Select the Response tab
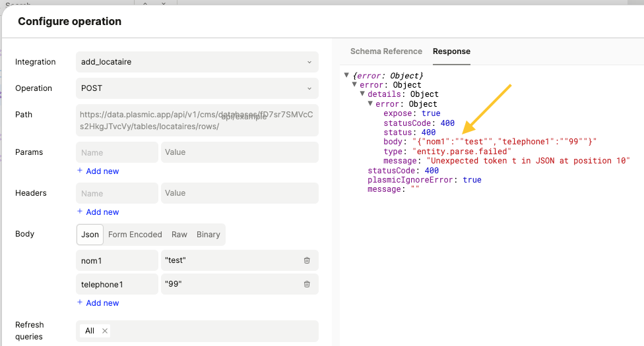The height and width of the screenshot is (346, 644). click(451, 51)
